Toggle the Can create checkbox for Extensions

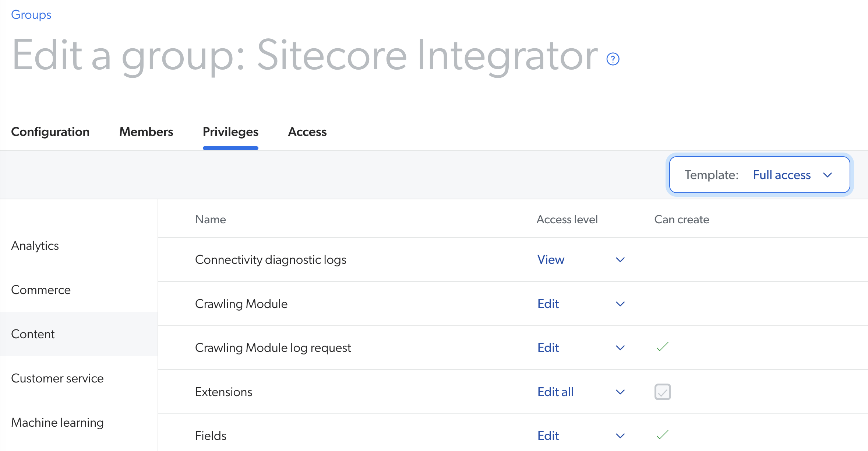(662, 392)
